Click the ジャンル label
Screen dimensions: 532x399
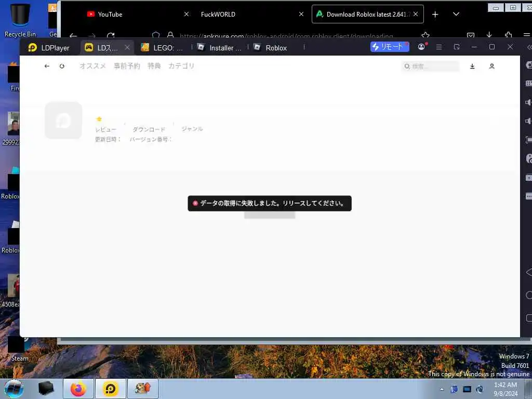pos(192,129)
